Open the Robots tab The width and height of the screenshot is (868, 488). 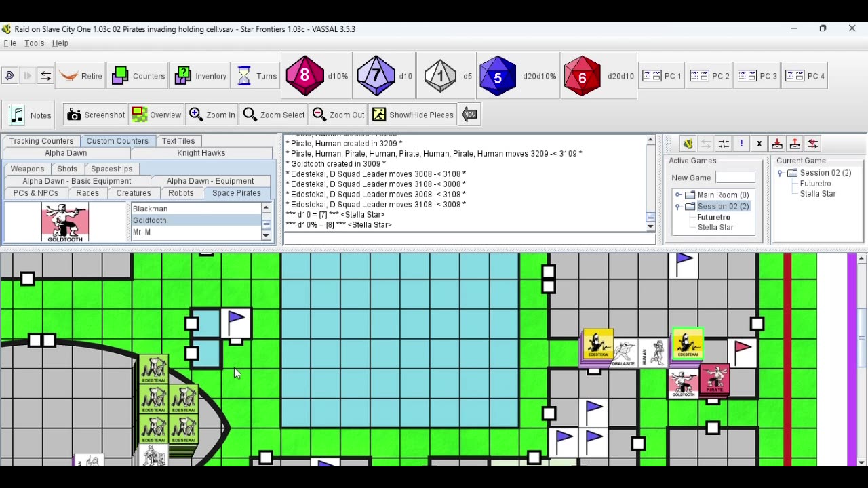pyautogui.click(x=181, y=193)
